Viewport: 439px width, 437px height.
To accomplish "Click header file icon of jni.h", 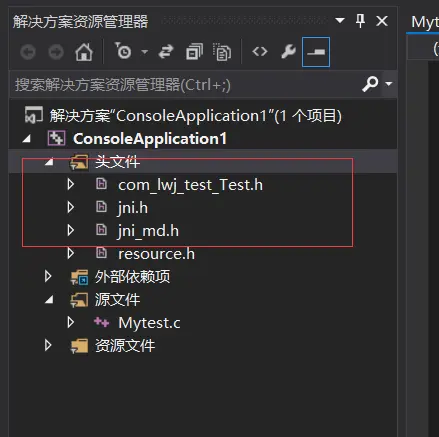I will click(101, 207).
